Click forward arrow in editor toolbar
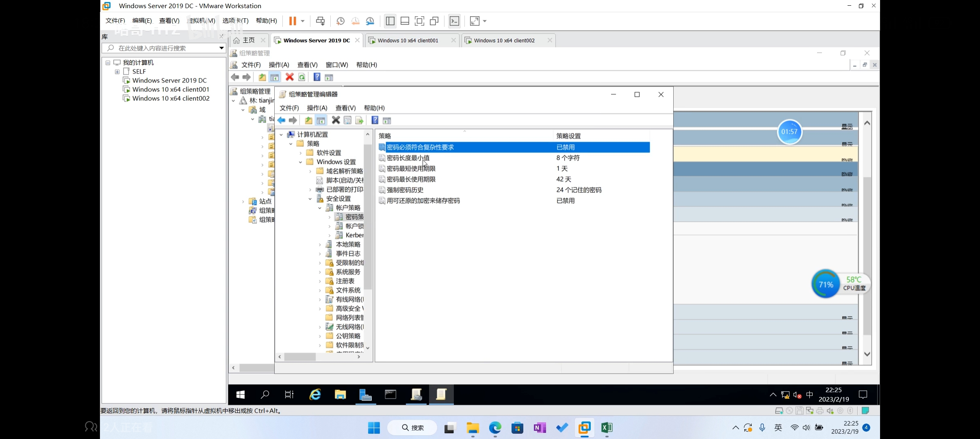 [x=293, y=120]
